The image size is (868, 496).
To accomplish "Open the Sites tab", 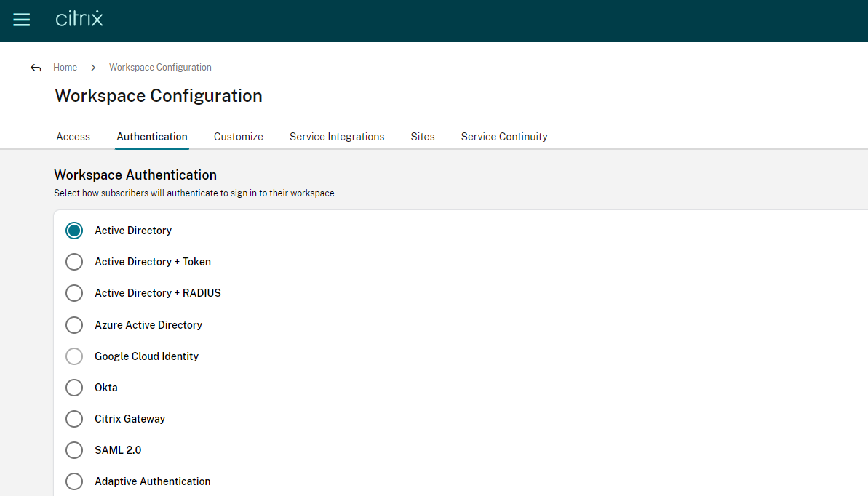I will (x=423, y=137).
